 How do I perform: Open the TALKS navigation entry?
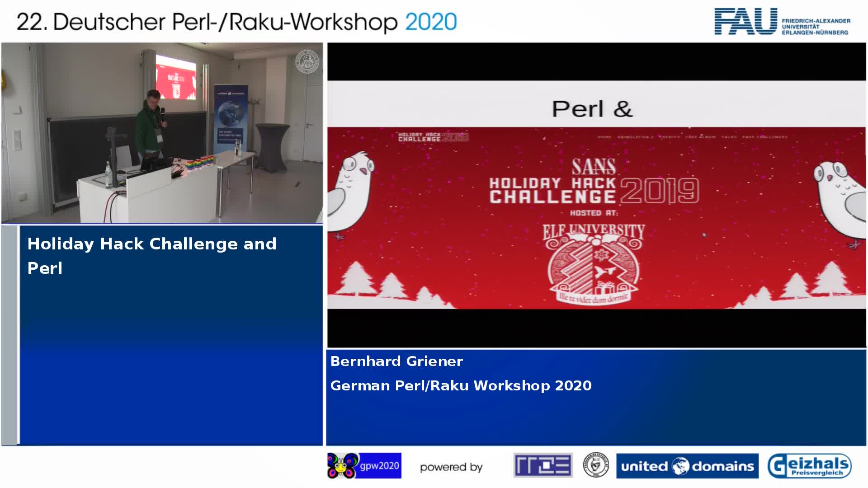click(729, 136)
